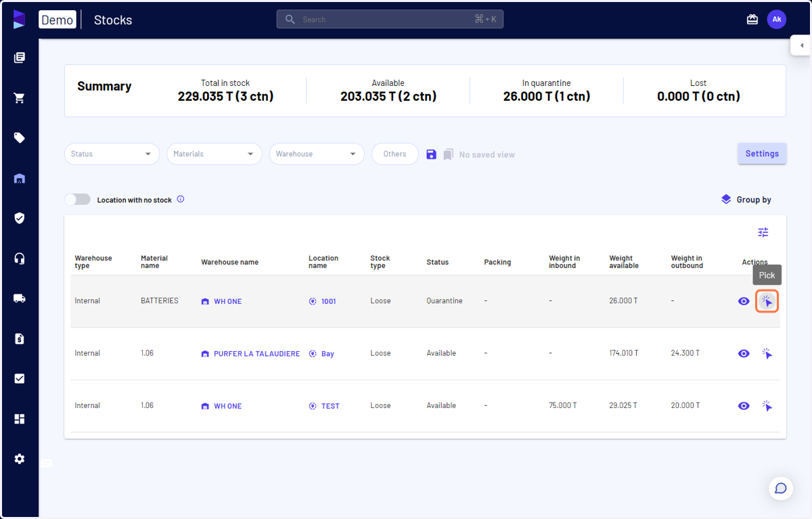Screen dimensions: 812x519
Task: View details eye icon for Bay location row
Action: (744, 353)
